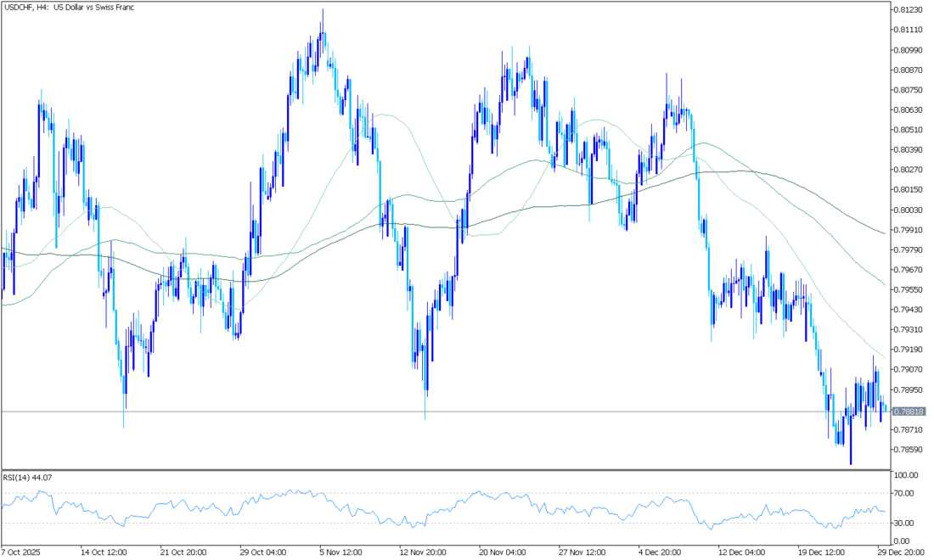Viewport: 934px width, 560px height.
Task: Click the divider between chart and RSI panel
Action: point(442,469)
